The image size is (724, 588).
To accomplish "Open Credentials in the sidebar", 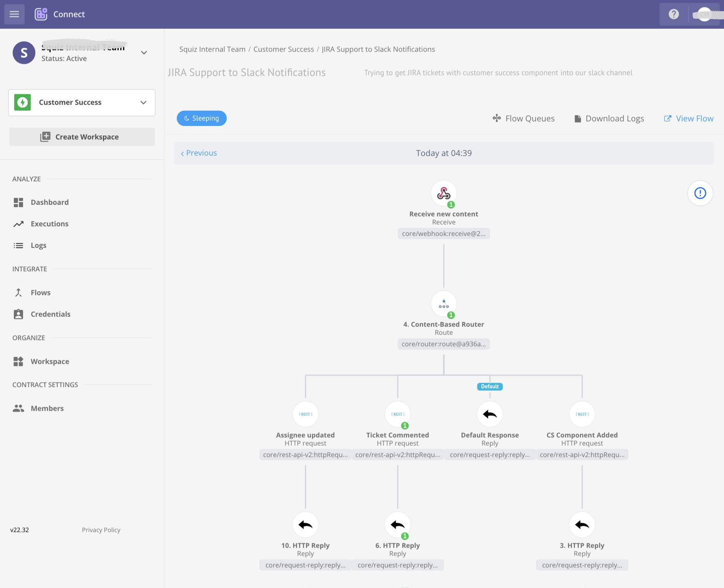I will pyautogui.click(x=50, y=314).
